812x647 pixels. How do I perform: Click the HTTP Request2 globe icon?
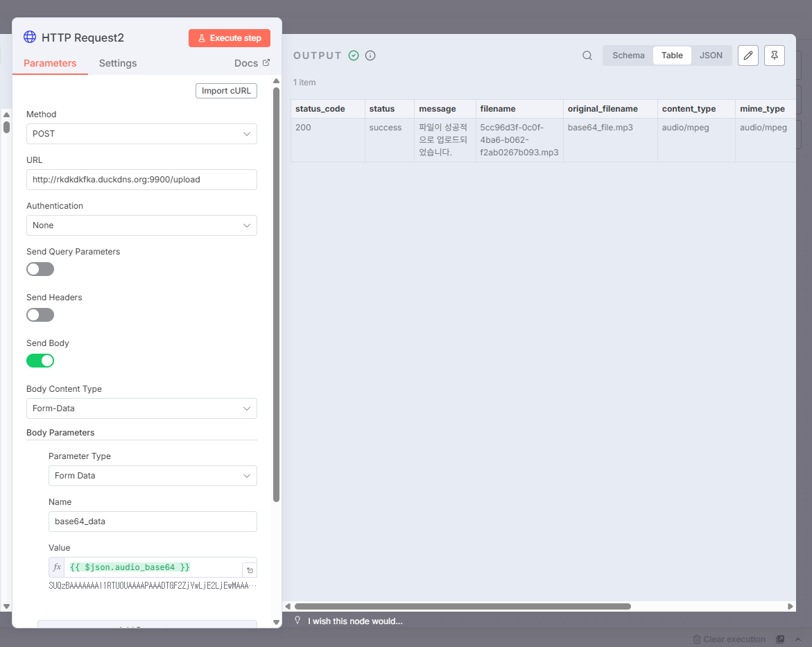pyautogui.click(x=30, y=37)
